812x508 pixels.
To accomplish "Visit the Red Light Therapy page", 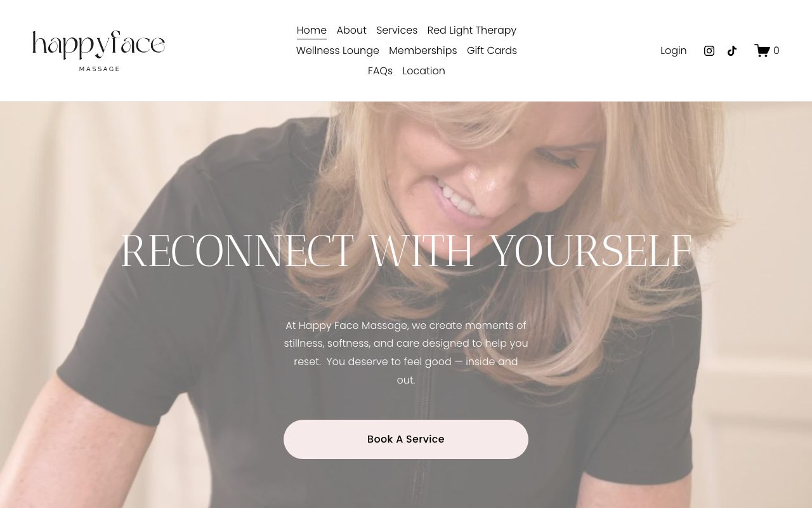I will tap(472, 30).
